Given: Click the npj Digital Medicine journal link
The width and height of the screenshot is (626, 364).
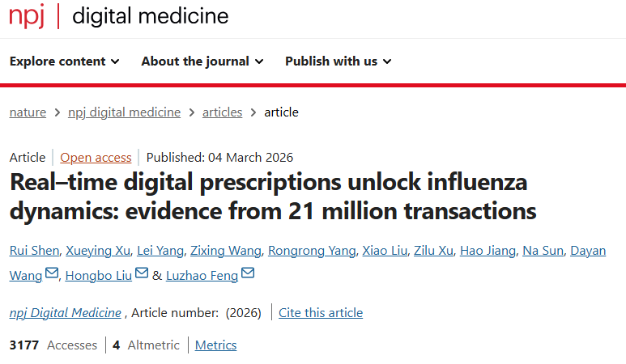Looking at the screenshot, I should [66, 313].
